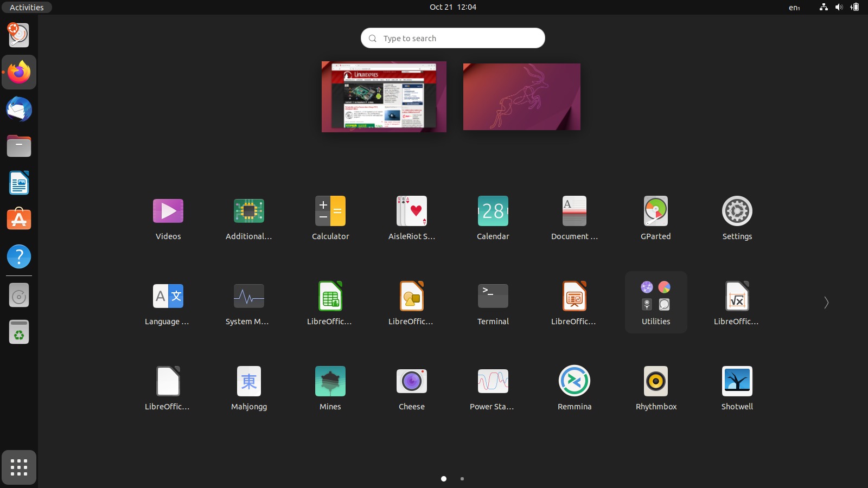Launch the Mines game
868x488 pixels.
click(330, 388)
